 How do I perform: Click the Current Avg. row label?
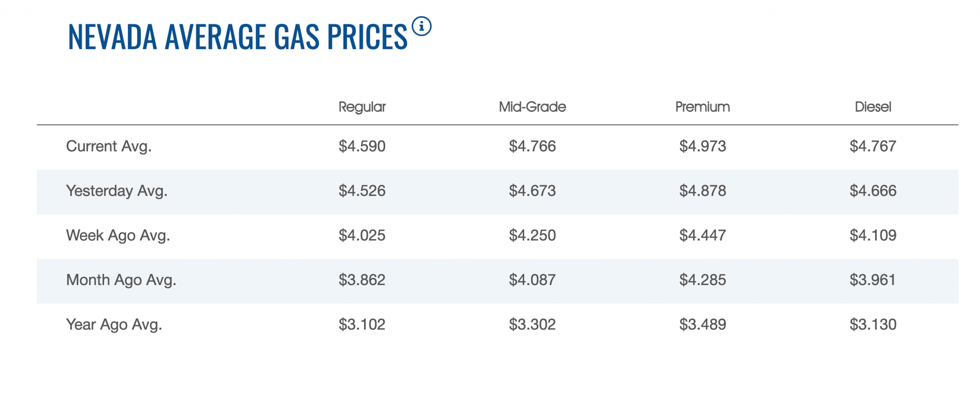coord(109,146)
